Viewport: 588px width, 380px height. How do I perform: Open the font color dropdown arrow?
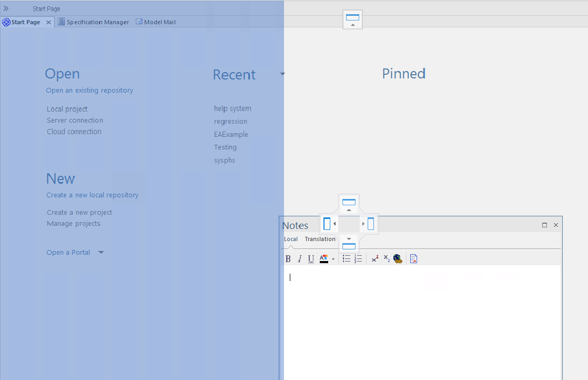333,258
